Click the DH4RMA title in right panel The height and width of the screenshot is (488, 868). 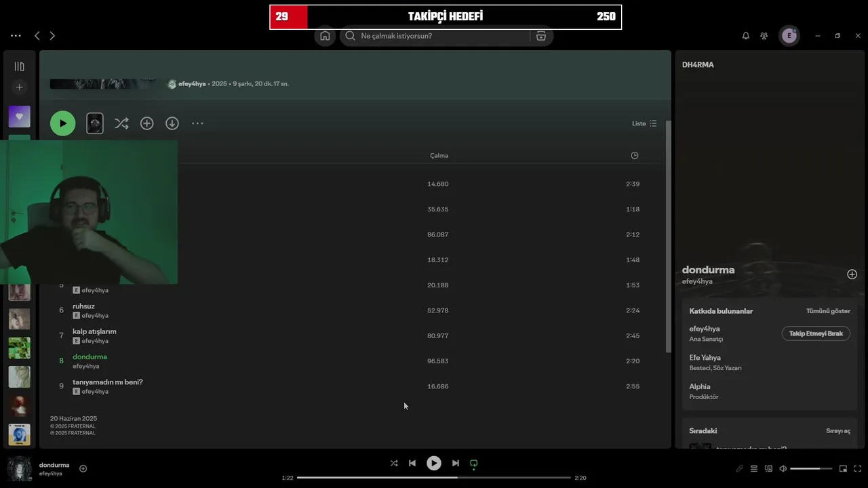click(x=698, y=65)
